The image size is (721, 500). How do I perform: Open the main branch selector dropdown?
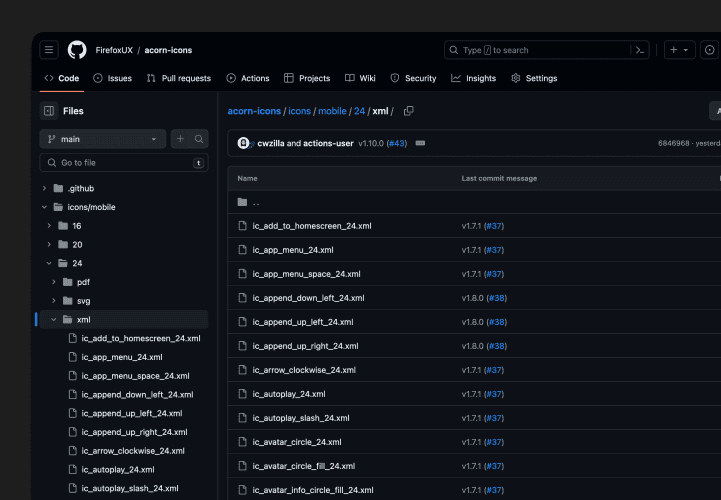tap(103, 139)
